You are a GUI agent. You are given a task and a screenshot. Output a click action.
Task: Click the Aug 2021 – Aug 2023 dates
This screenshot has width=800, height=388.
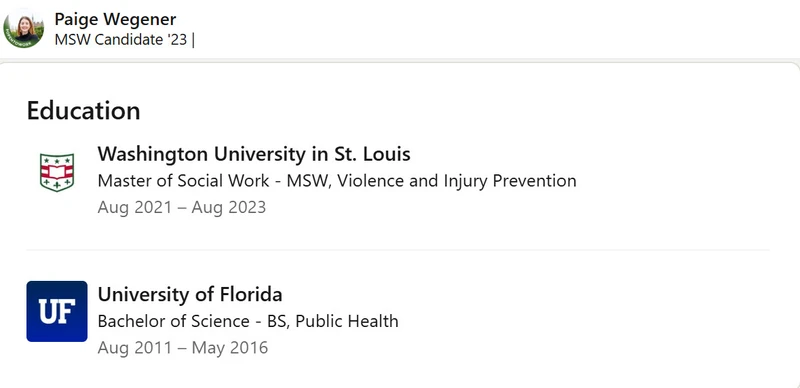[x=182, y=208]
